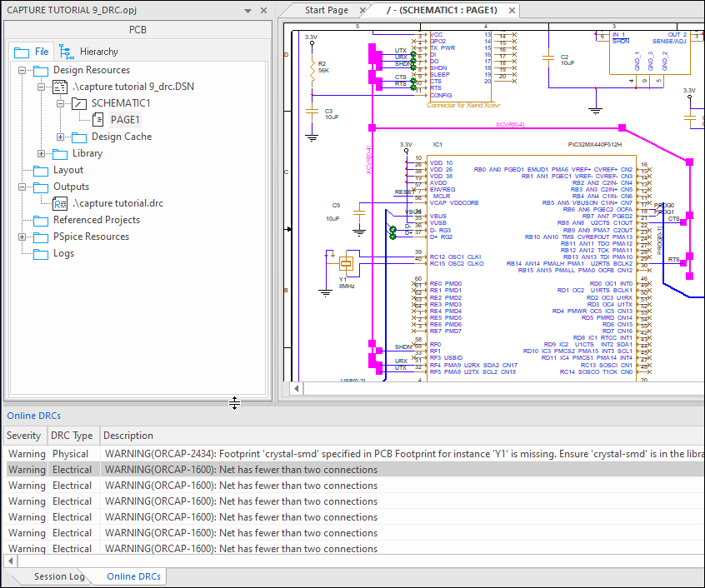Image resolution: width=705 pixels, height=588 pixels.
Task: Click the Design Resources folder icon
Action: [41, 71]
